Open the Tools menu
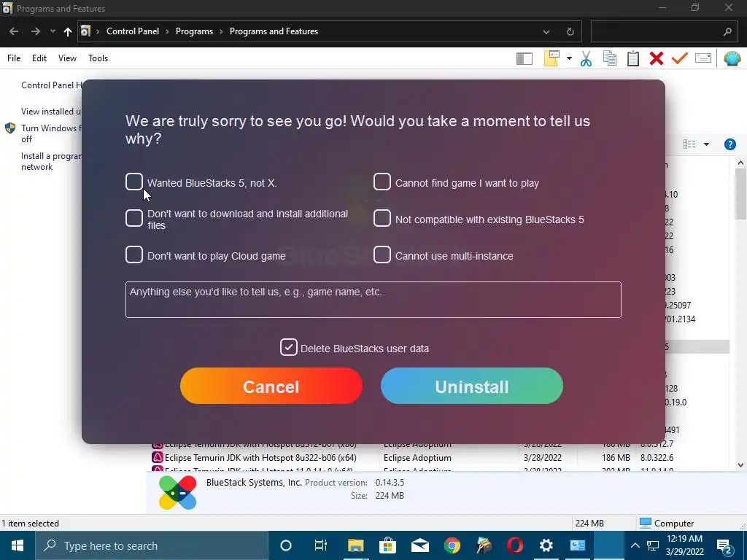 98,58
